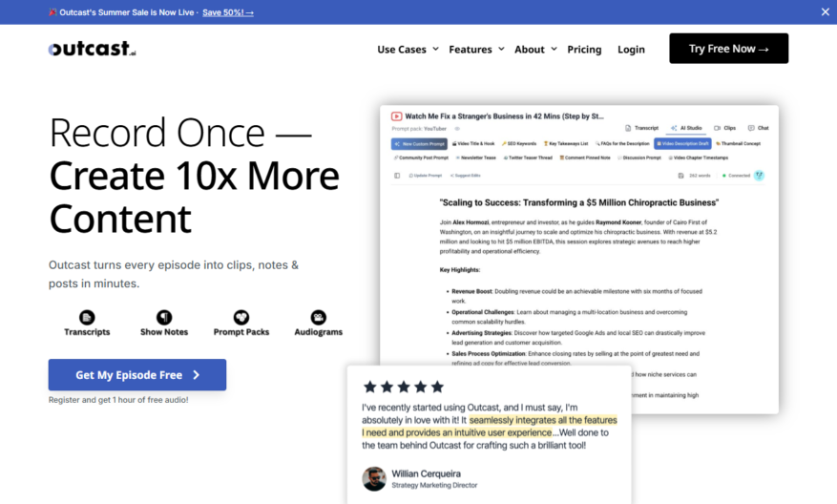
Task: Click the Show Notes feature icon
Action: (164, 317)
